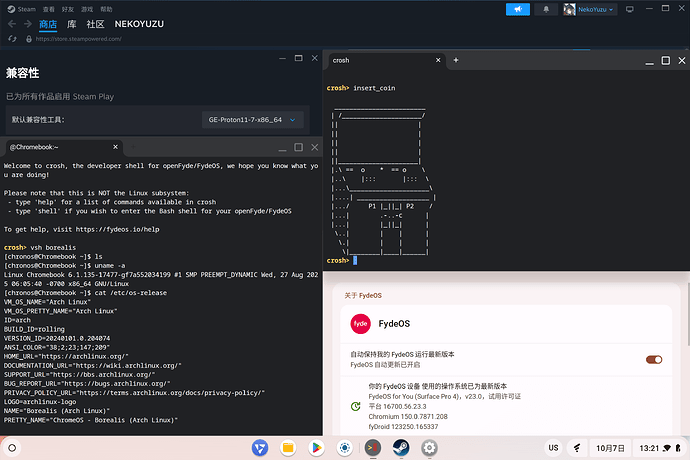Reload the Steam store page
This screenshot has width=690, height=460.
coord(12,39)
